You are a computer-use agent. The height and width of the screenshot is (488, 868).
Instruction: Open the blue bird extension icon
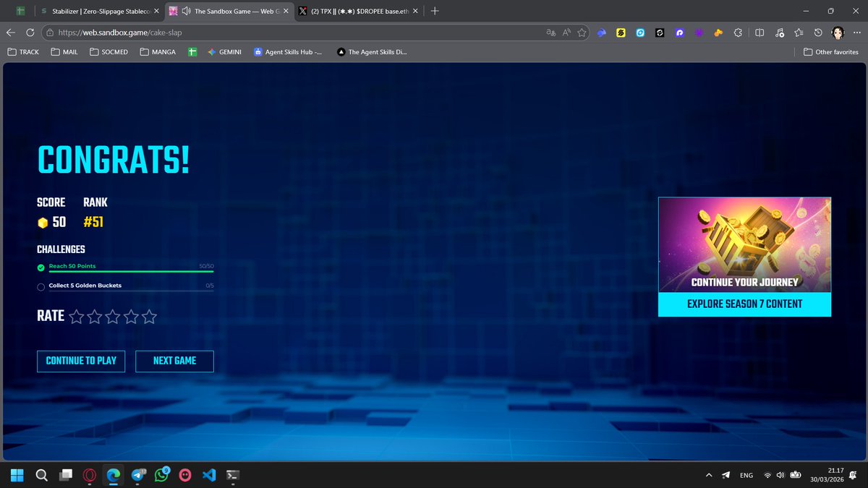click(x=602, y=33)
